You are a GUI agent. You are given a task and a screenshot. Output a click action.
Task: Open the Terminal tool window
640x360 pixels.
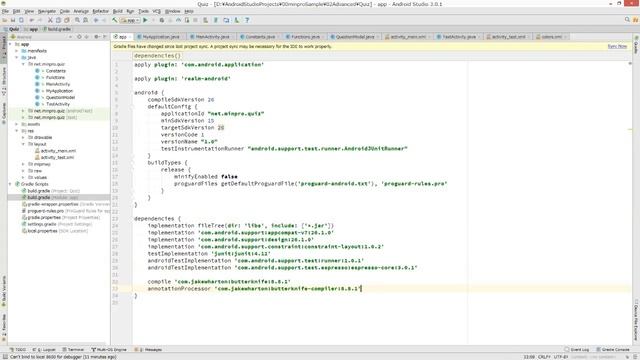coord(73,350)
